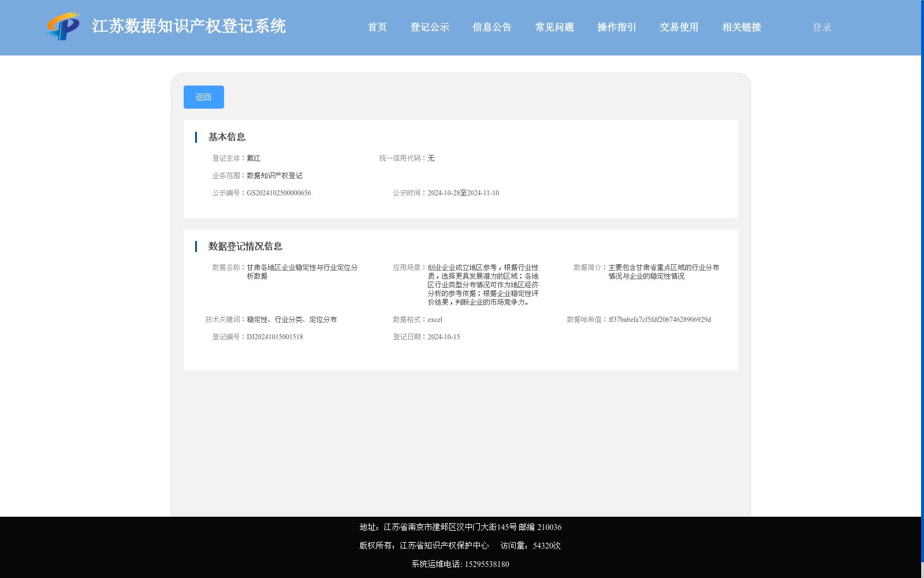Click 统一信用代码 value 无
Image resolution: width=924 pixels, height=578 pixels.
431,158
